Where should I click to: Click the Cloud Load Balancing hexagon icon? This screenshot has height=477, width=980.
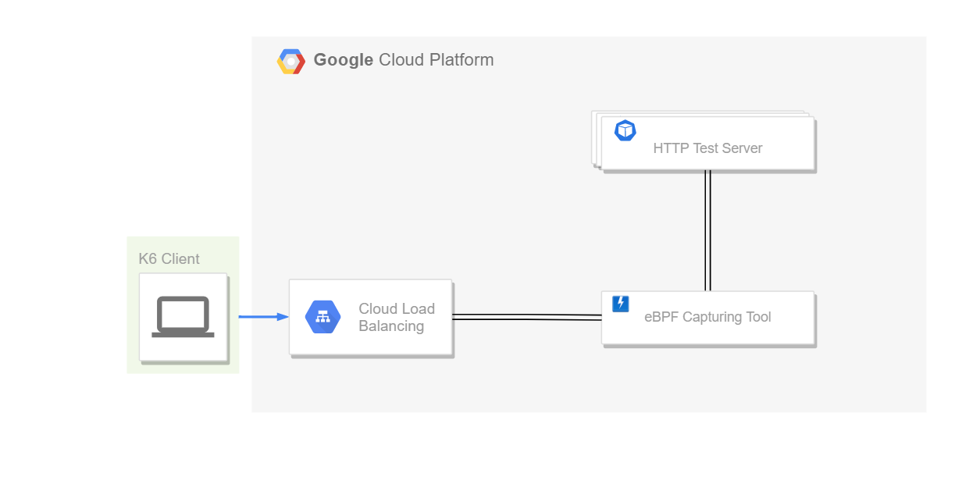tap(323, 317)
